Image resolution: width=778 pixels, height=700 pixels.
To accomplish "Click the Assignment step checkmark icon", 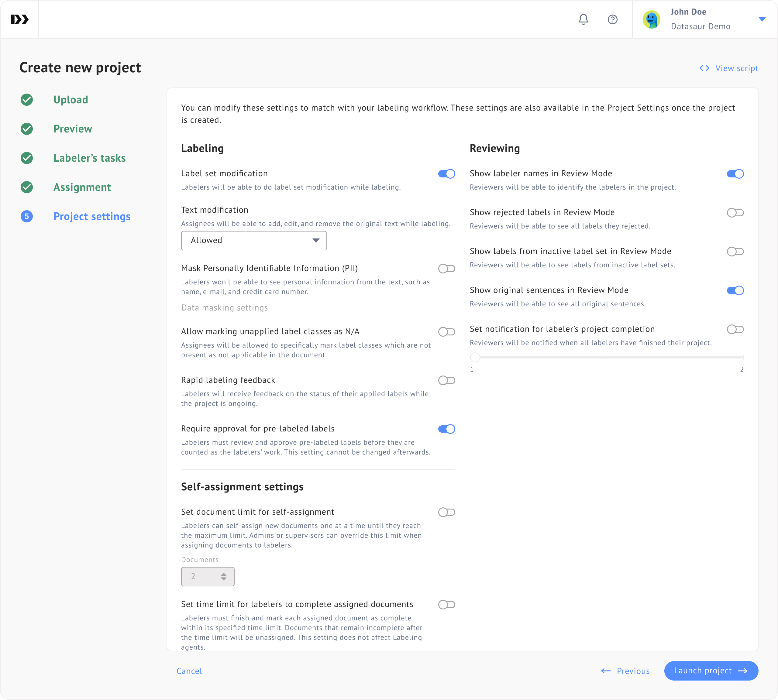I will [x=26, y=187].
